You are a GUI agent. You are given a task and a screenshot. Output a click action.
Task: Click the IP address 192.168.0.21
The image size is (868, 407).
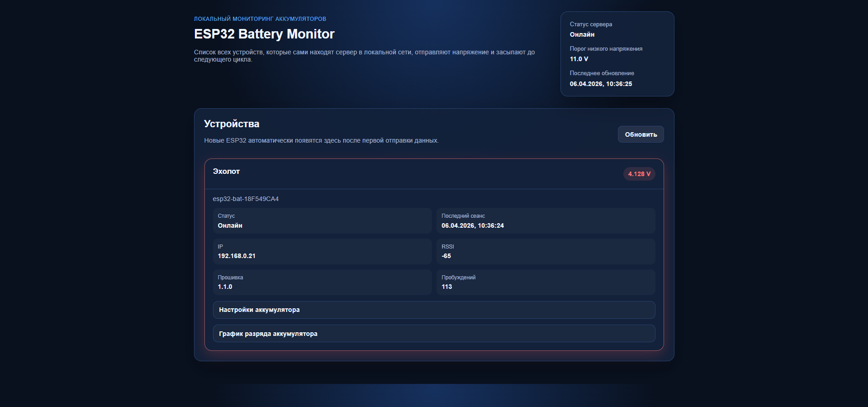(x=237, y=256)
